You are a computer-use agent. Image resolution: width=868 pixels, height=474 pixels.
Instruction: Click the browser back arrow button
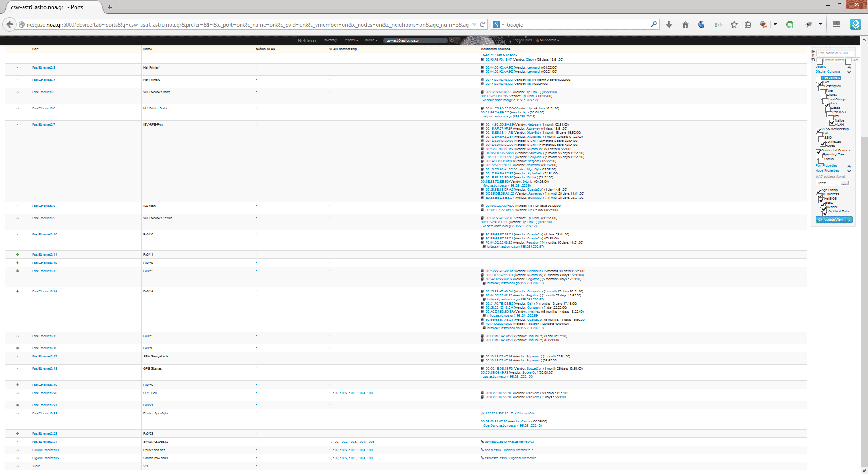(x=9, y=25)
